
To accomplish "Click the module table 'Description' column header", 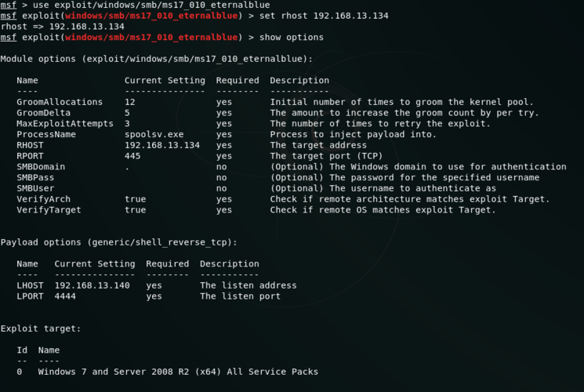I will (x=299, y=81).
